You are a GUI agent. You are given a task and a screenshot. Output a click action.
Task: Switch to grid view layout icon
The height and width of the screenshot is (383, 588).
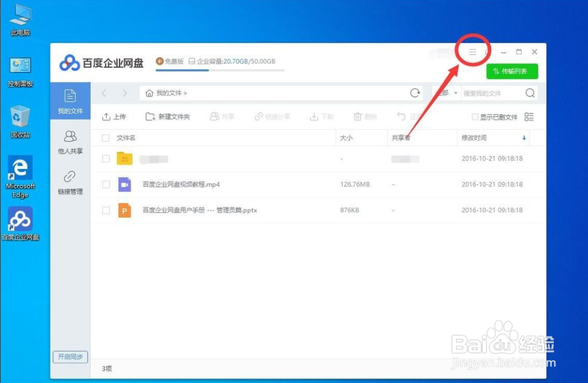[530, 117]
